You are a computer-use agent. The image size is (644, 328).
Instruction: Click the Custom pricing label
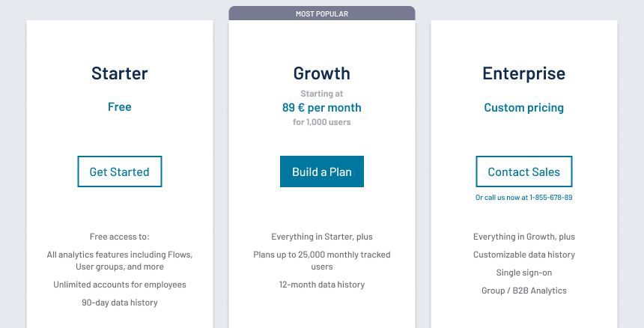523,108
